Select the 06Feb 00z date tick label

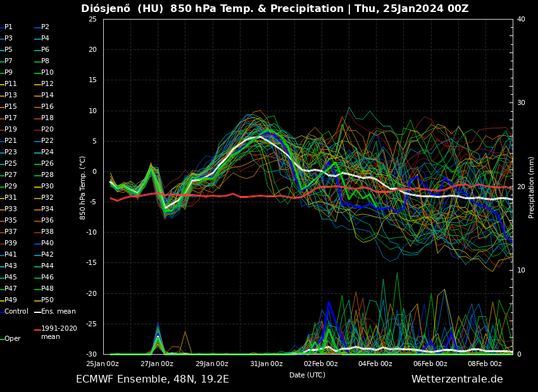(x=430, y=364)
